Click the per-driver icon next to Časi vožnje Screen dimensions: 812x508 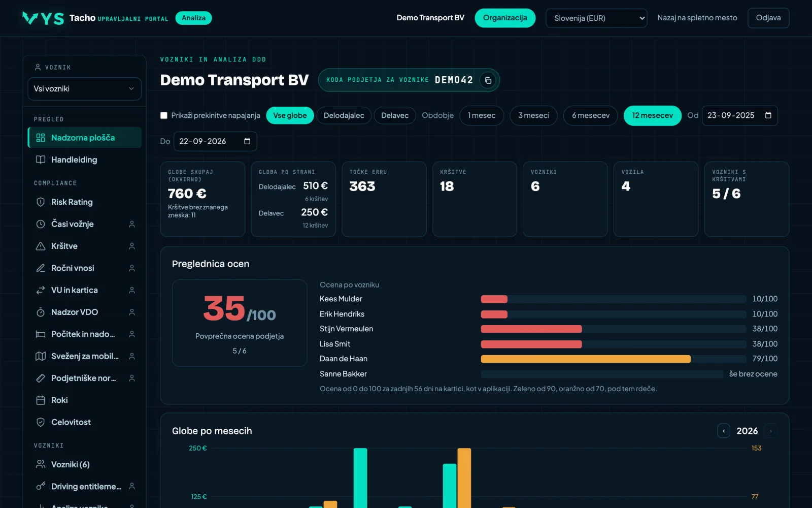tap(132, 224)
